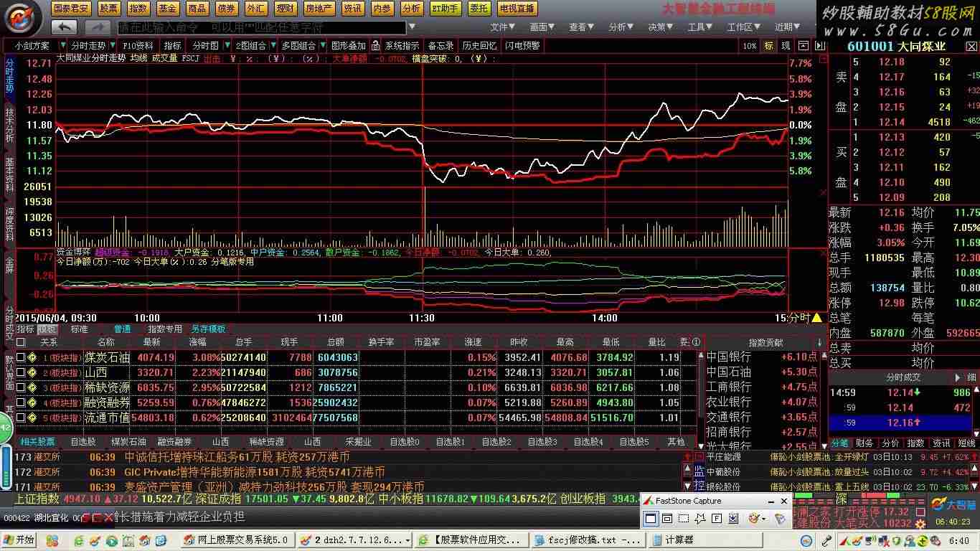Open the 查看 dropdown menu
980x551 pixels.
tap(581, 27)
